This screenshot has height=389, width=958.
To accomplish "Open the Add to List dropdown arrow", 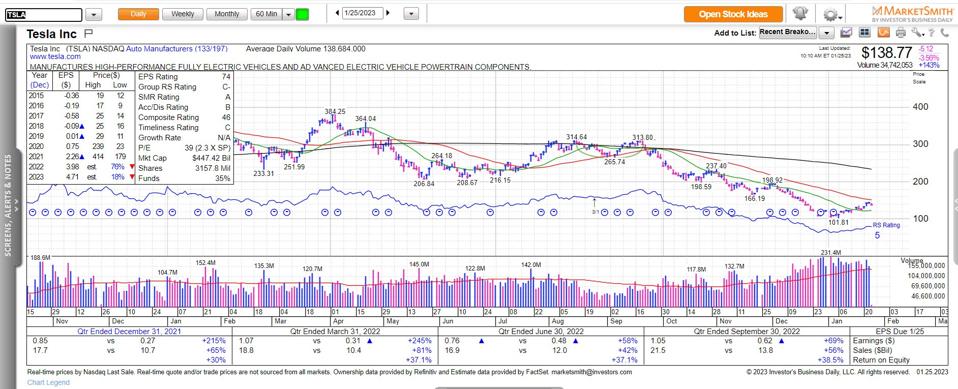I will pos(827,32).
